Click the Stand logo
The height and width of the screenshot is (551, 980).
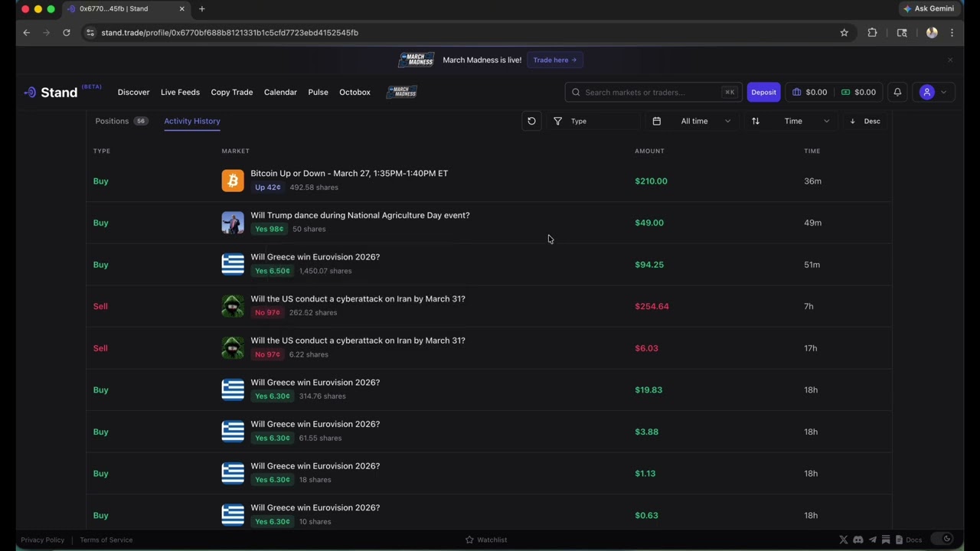(x=51, y=92)
